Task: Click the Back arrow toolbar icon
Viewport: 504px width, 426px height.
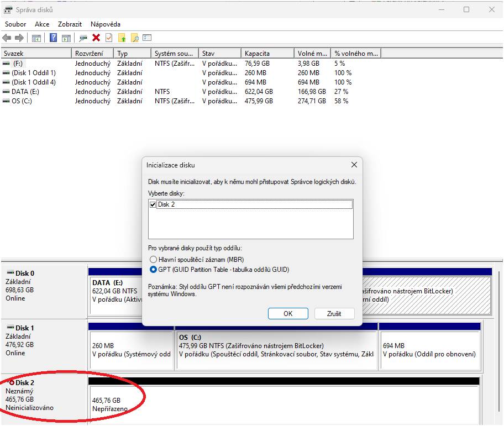Action: pyautogui.click(x=7, y=38)
